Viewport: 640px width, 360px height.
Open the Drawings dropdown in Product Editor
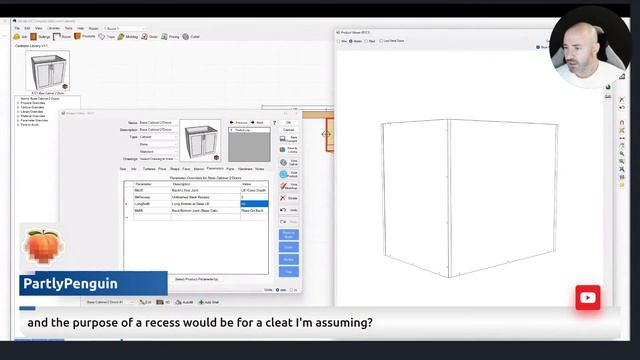click(x=158, y=159)
